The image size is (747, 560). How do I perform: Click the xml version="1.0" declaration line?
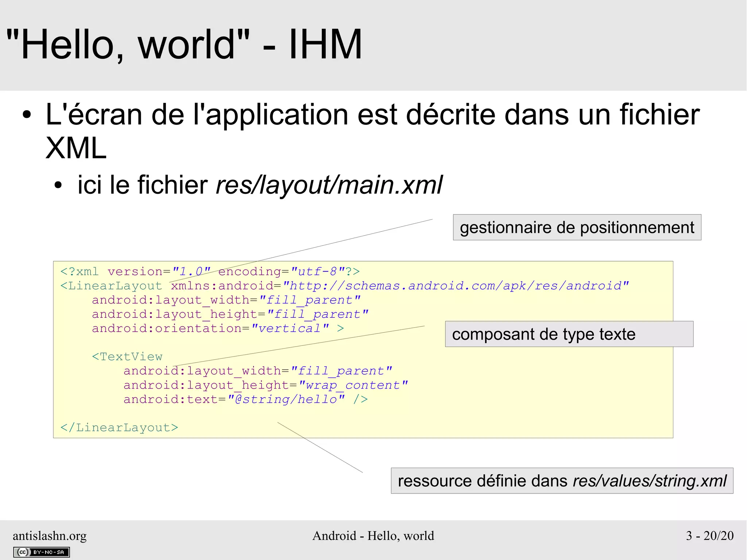pyautogui.click(x=210, y=271)
